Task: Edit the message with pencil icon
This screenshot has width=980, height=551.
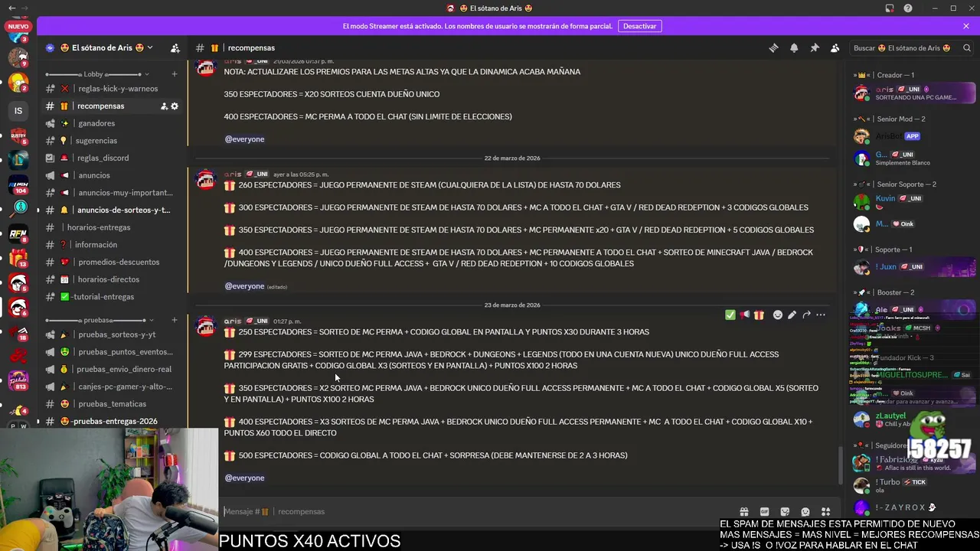Action: [792, 315]
